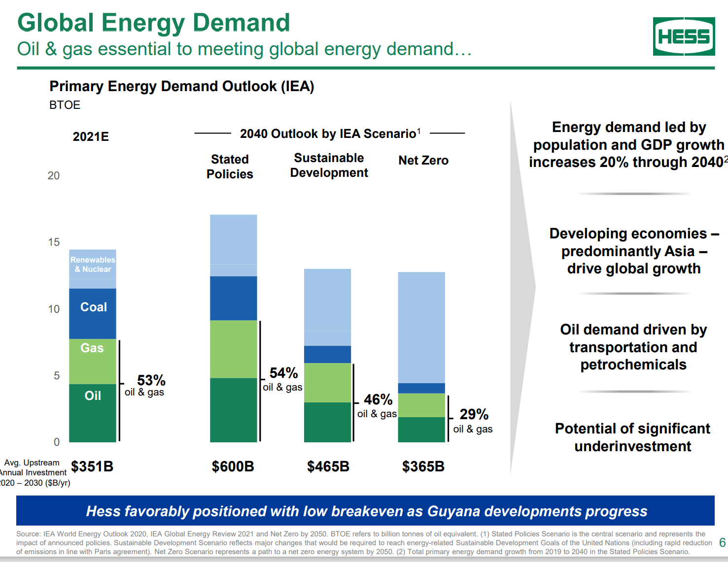Expand the 2040 Outlook by IEA Scenario header
The width and height of the screenshot is (728, 562).
(329, 132)
